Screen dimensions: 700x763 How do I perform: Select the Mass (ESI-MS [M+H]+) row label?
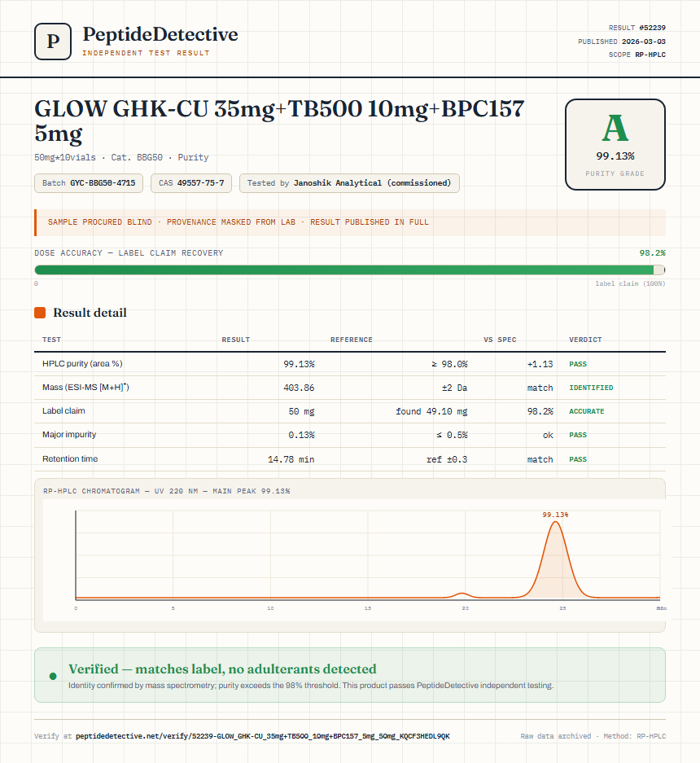tap(85, 388)
